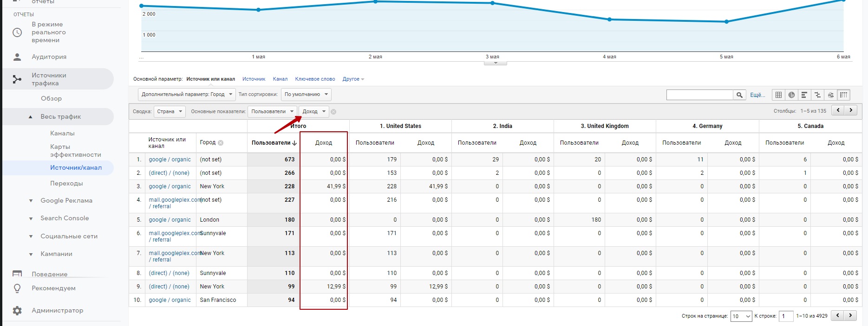Sort by the Пользователи total column header

pyautogui.click(x=274, y=143)
